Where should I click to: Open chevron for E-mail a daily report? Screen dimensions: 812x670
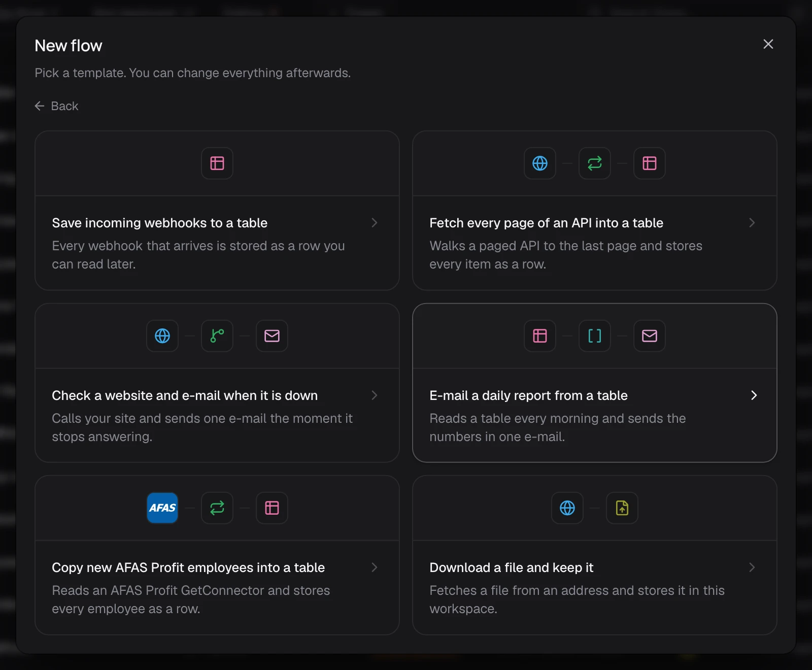coord(754,395)
